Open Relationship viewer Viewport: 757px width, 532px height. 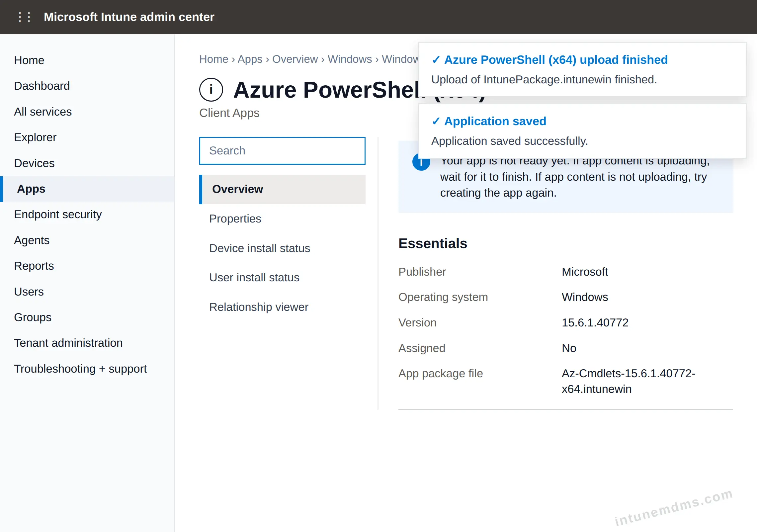tap(259, 307)
